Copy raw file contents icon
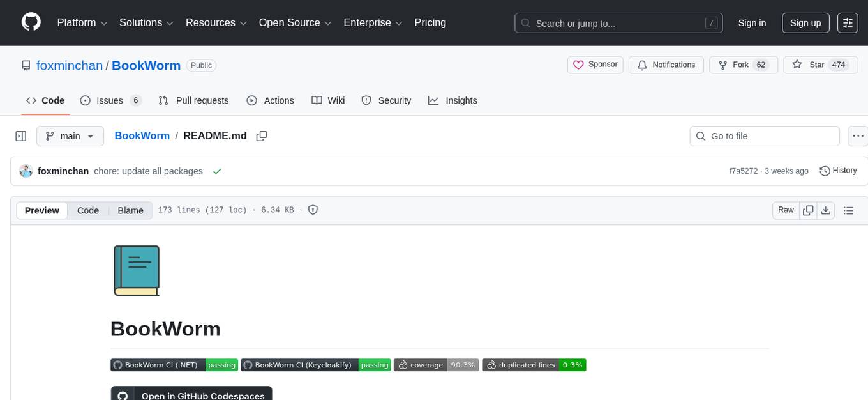Screen dimensions: 868x400 click(808, 210)
